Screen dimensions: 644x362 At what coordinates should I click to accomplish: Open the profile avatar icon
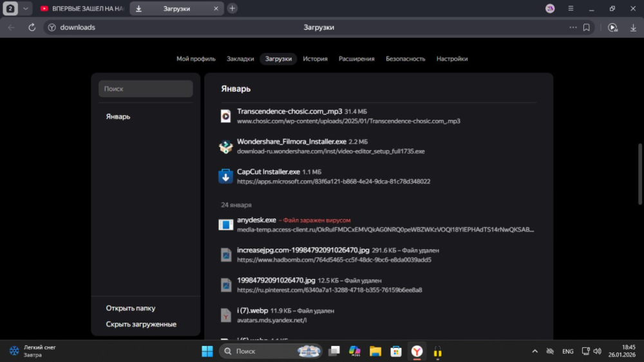[550, 8]
